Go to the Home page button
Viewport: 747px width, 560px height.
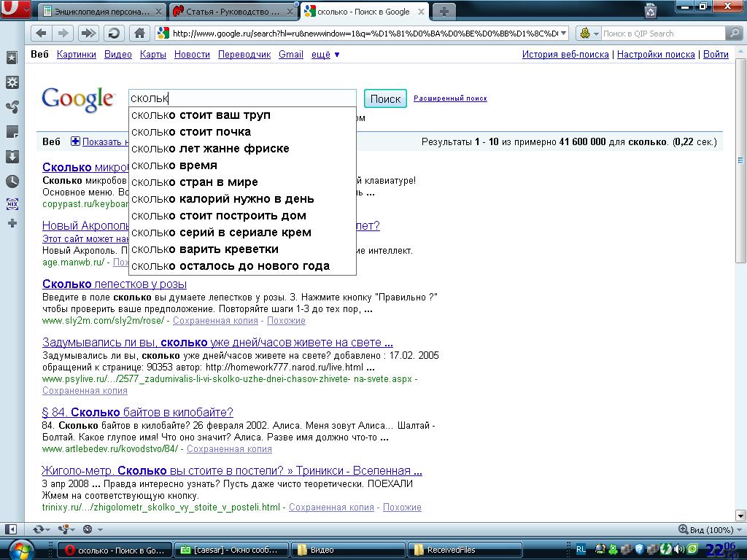click(x=139, y=33)
